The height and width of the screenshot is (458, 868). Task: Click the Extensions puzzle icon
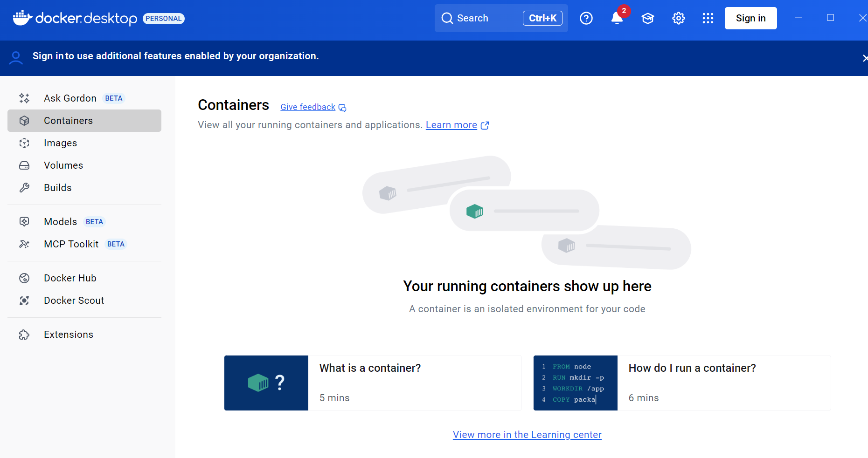[24, 335]
